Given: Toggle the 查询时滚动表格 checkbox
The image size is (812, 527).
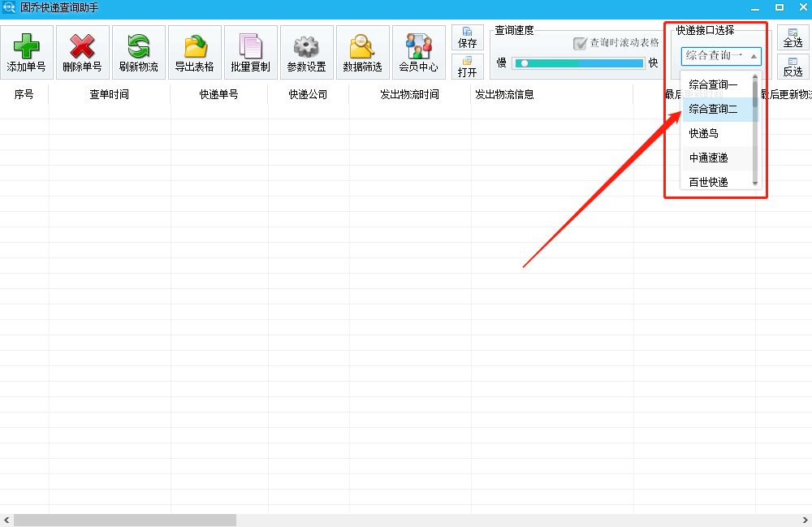Looking at the screenshot, I should (x=581, y=45).
